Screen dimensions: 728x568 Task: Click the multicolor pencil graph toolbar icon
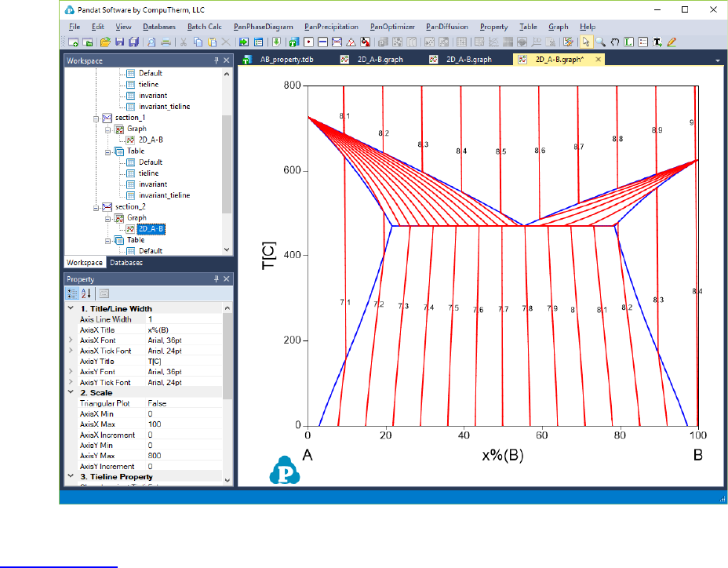[x=568, y=42]
